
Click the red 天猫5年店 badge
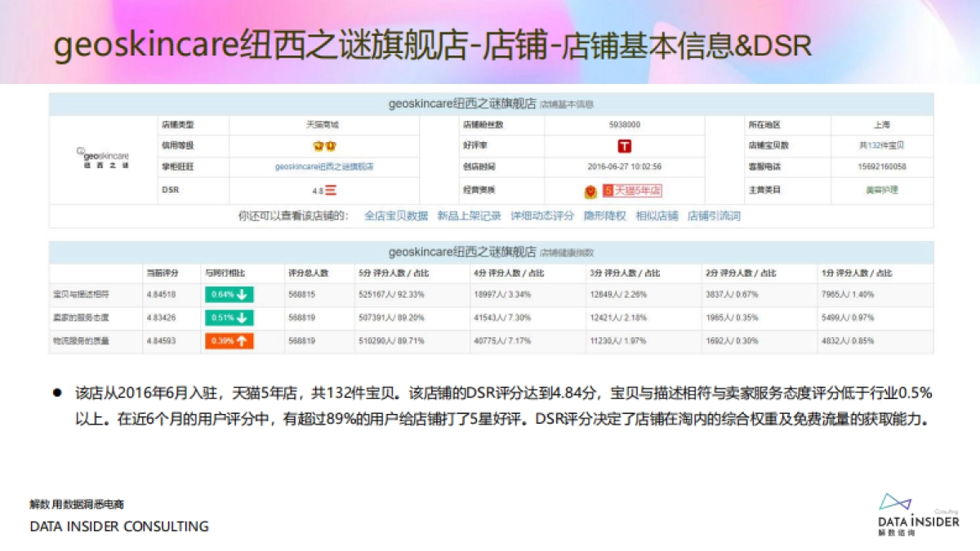pyautogui.click(x=635, y=189)
